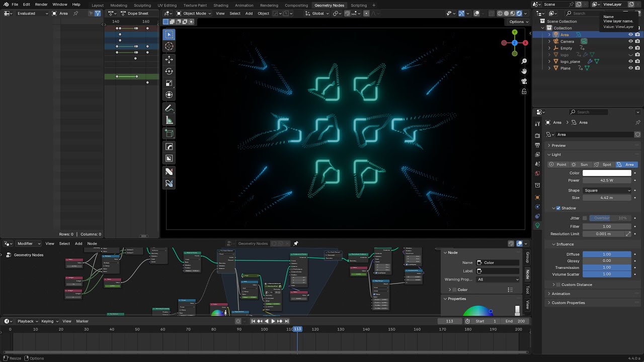Play the animation forward
644x362 pixels.
(x=273, y=321)
